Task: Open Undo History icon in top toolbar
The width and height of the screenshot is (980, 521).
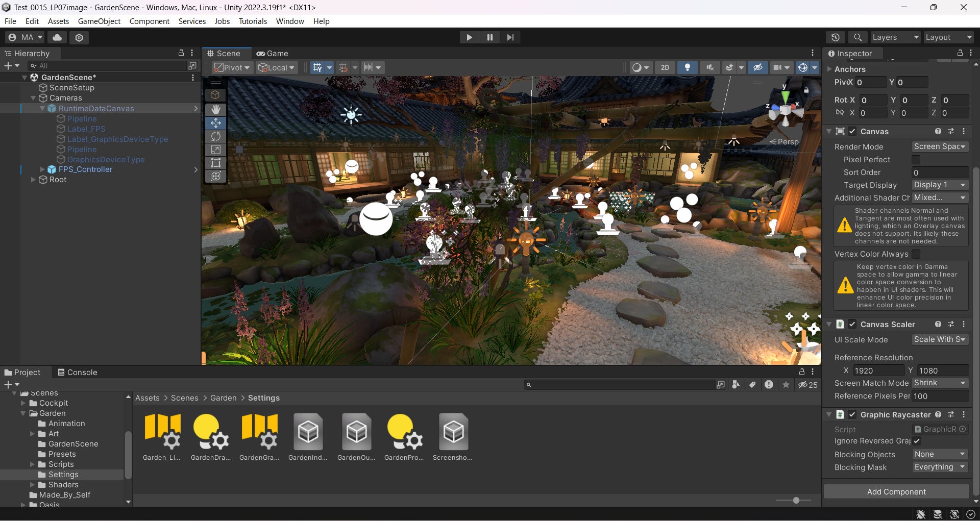Action: [835, 37]
